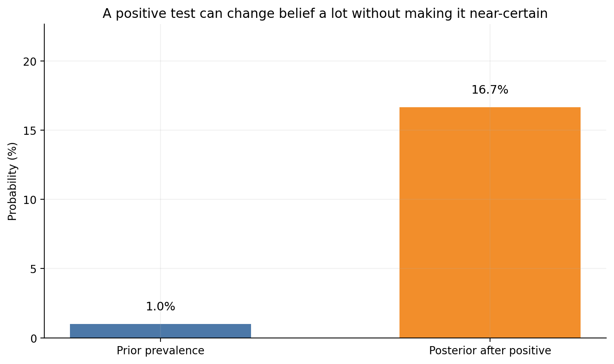This screenshot has width=614, height=364.
Task: Click the y-axis tick label 5
Action: point(34,269)
